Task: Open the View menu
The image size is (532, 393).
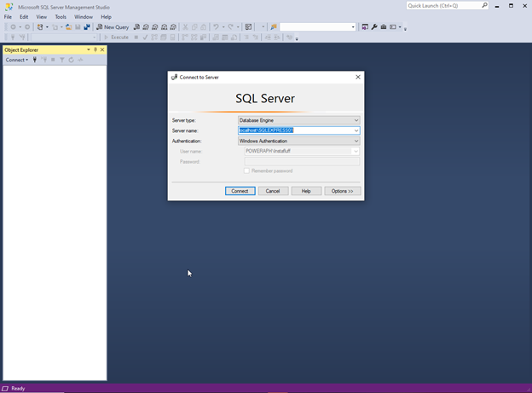Action: (x=42, y=17)
